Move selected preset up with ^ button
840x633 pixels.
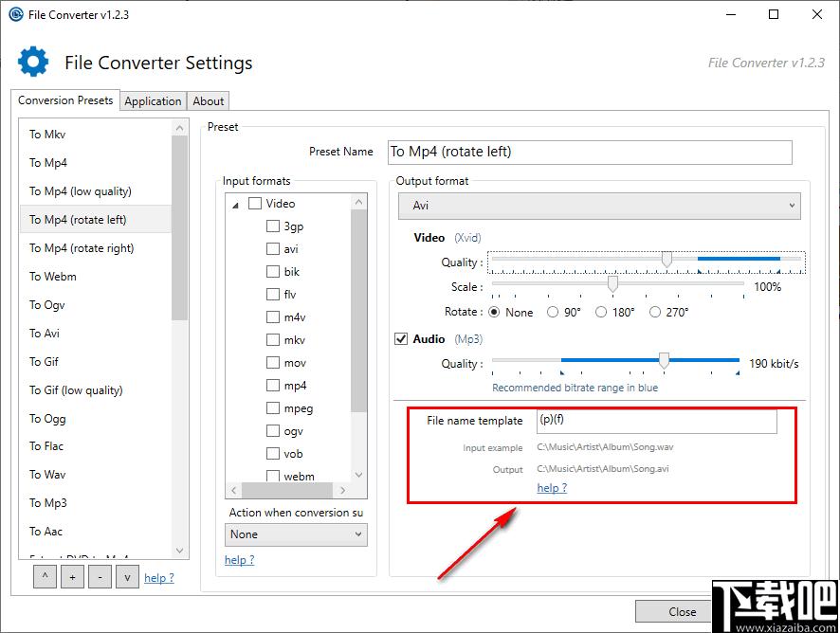(45, 577)
